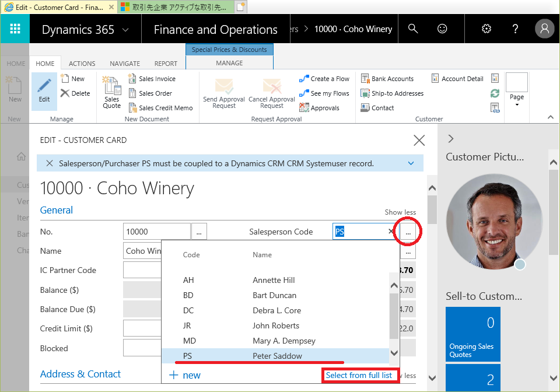Open the MANAGE tab under Special Prices
560x392 pixels.
[229, 63]
